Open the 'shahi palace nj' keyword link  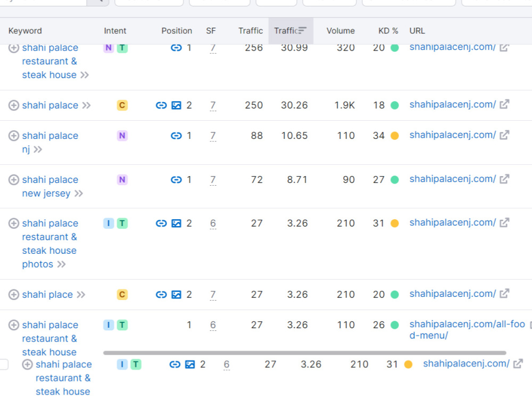point(50,143)
